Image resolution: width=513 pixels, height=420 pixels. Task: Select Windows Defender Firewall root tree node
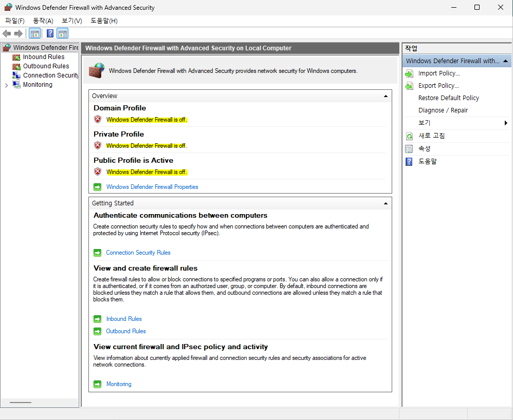tap(45, 48)
